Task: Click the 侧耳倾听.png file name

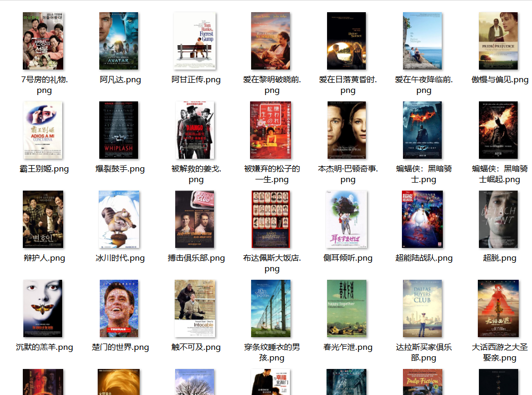Action: (x=348, y=258)
